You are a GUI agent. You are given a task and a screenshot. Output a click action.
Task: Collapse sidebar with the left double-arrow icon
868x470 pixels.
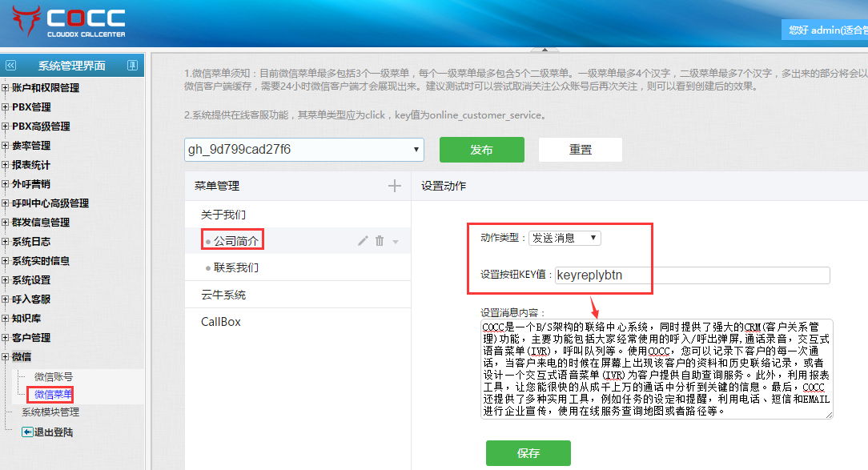pos(11,66)
